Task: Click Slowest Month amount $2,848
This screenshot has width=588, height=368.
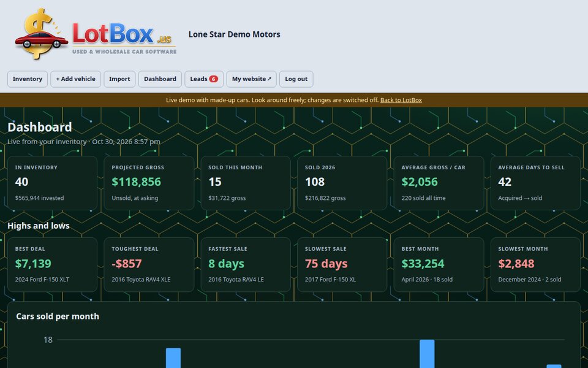Action: pos(516,263)
